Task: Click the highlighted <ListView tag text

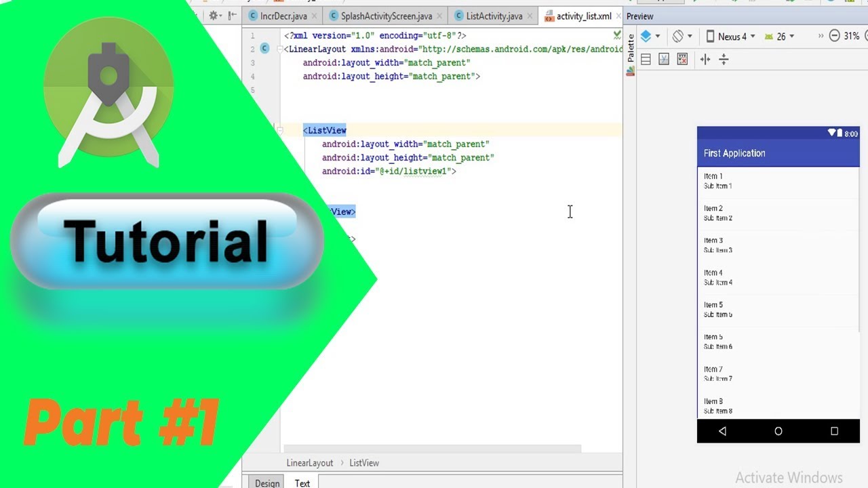Action: point(325,130)
